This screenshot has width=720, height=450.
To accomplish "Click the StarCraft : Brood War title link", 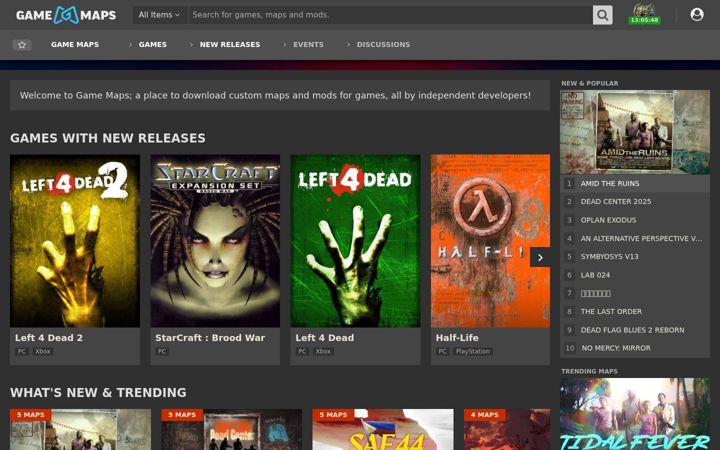I will (210, 338).
